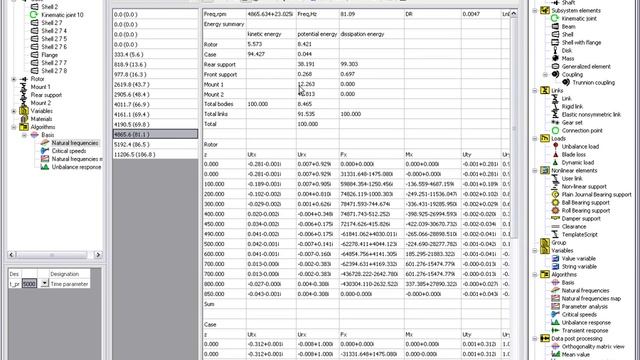Collapse Data post processing group in palette
The width and height of the screenshot is (640, 360).
[535, 338]
